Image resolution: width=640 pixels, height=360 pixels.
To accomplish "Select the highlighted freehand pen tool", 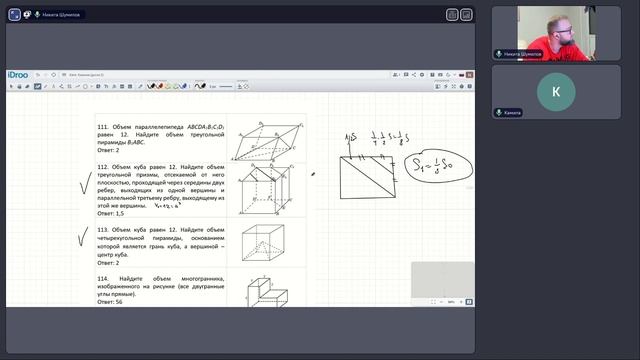I will point(38,86).
